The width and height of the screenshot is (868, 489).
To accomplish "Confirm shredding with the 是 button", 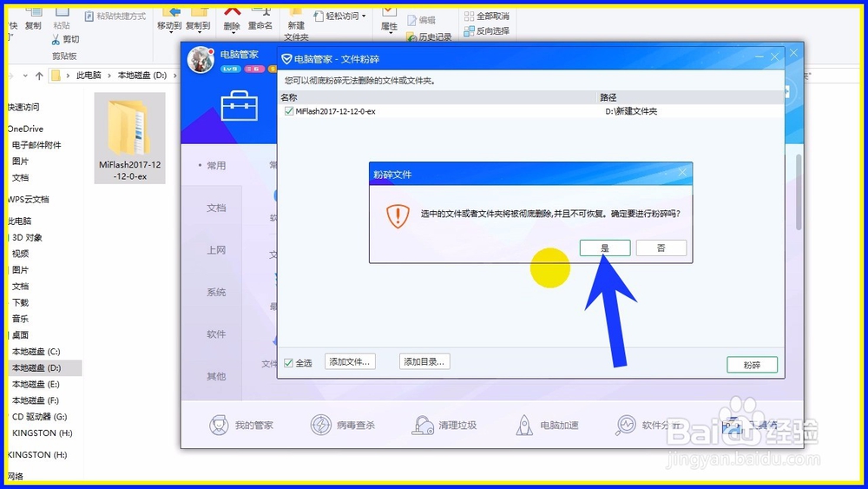I will [604, 248].
